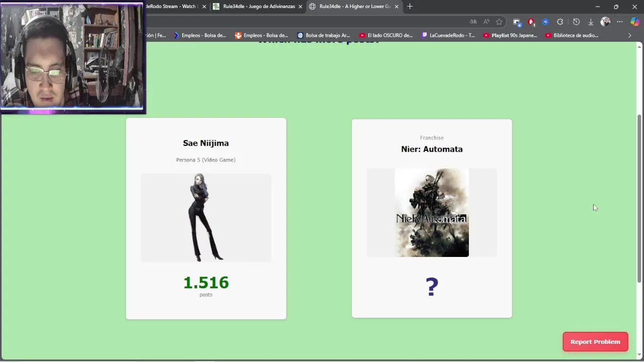This screenshot has width=644, height=362.
Task: Close the Rule34dle Juego de Adivinanzas tab
Action: click(x=300, y=7)
